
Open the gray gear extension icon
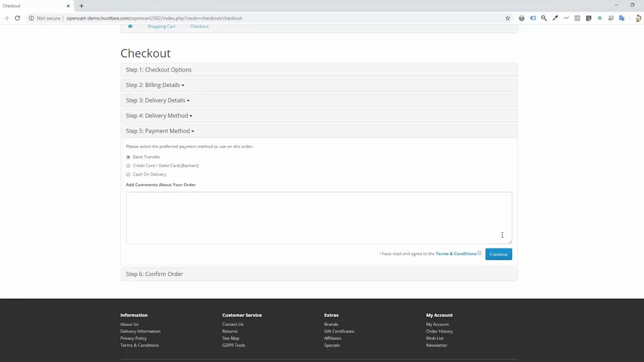(522, 18)
